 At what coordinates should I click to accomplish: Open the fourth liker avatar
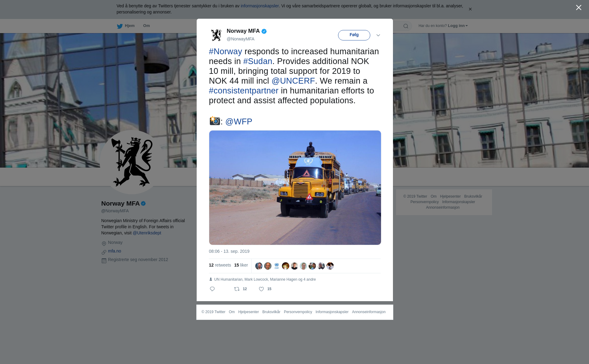(x=286, y=266)
